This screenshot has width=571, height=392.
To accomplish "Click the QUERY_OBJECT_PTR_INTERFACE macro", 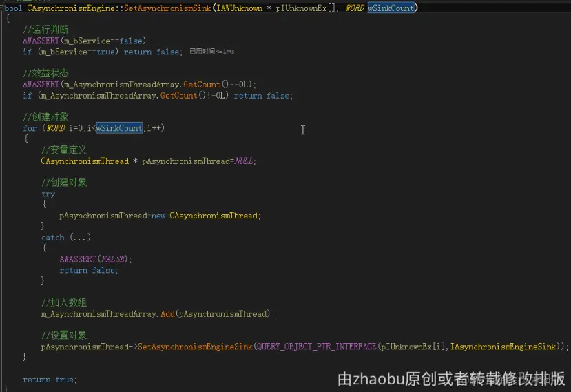I will pyautogui.click(x=316, y=347).
